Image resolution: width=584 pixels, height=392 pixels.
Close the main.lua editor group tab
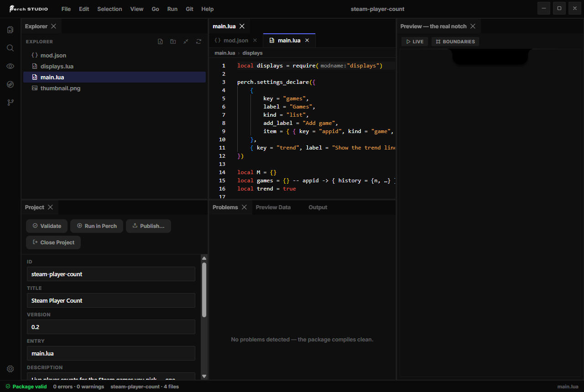click(x=242, y=26)
